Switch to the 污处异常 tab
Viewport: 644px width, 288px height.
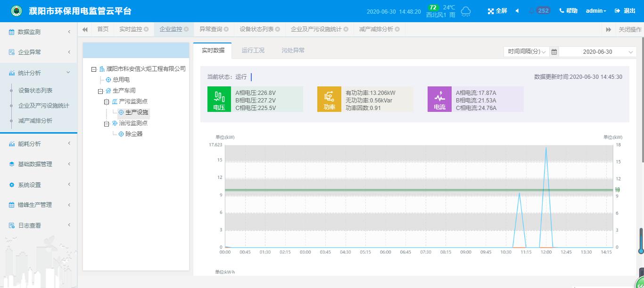click(x=293, y=51)
